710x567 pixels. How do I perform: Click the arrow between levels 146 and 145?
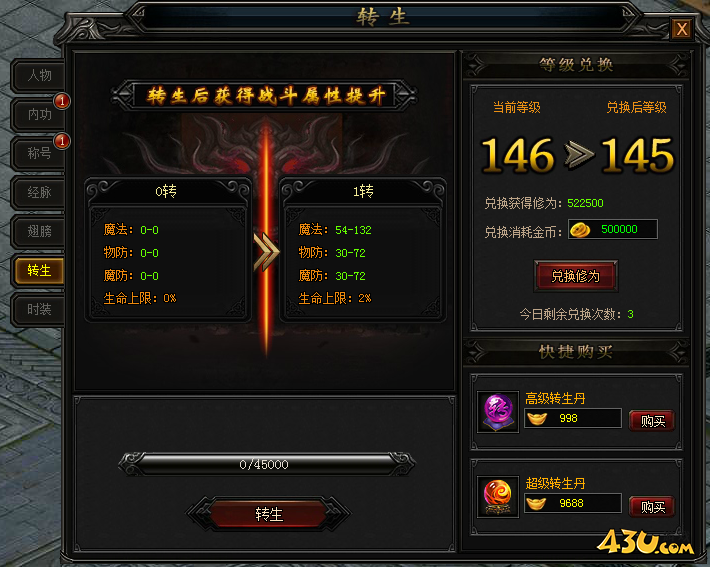point(579,155)
